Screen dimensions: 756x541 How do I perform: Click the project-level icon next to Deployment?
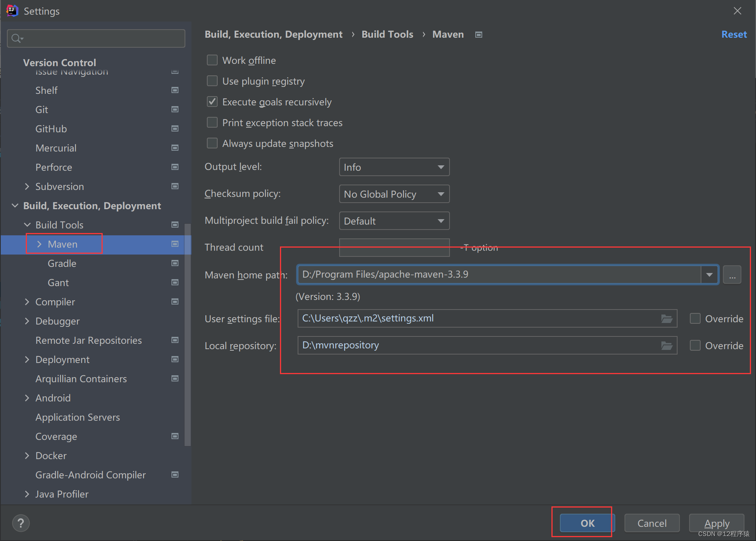[x=175, y=359]
